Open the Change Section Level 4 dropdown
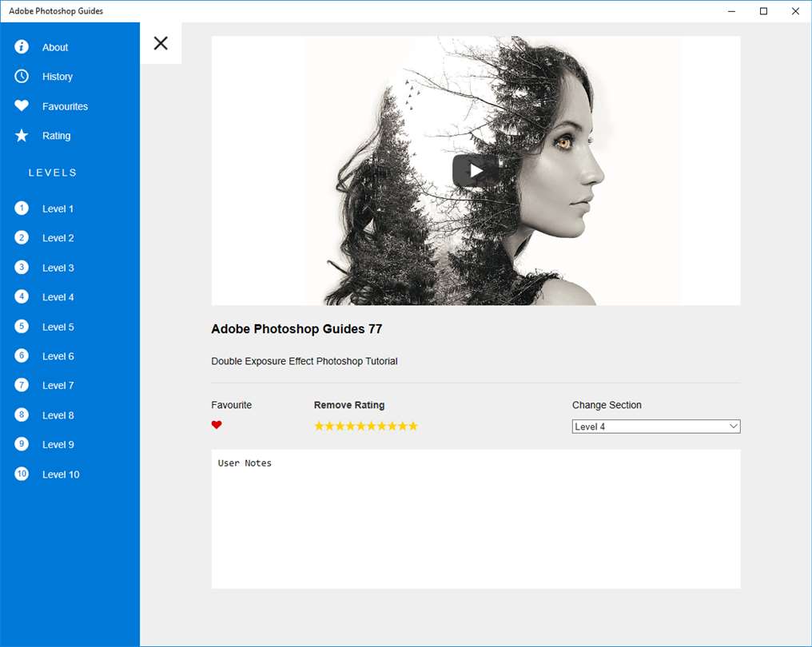 (656, 427)
